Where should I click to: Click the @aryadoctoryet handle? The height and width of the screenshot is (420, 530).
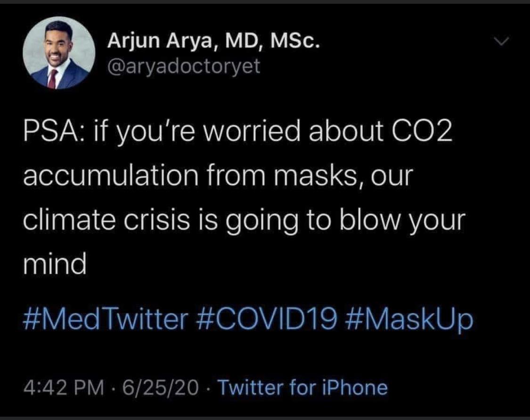click(x=184, y=66)
